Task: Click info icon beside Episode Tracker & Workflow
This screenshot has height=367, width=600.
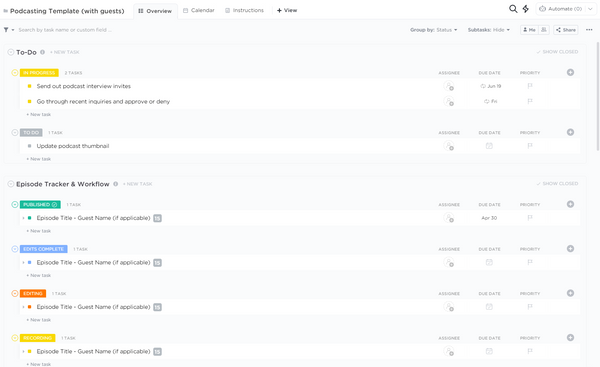Action: click(116, 184)
